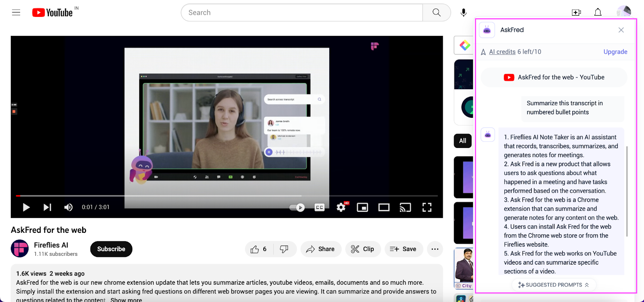This screenshot has height=302, width=644.
Task: Click the "1.6K views 2 weeks ago" text
Action: pos(50,273)
